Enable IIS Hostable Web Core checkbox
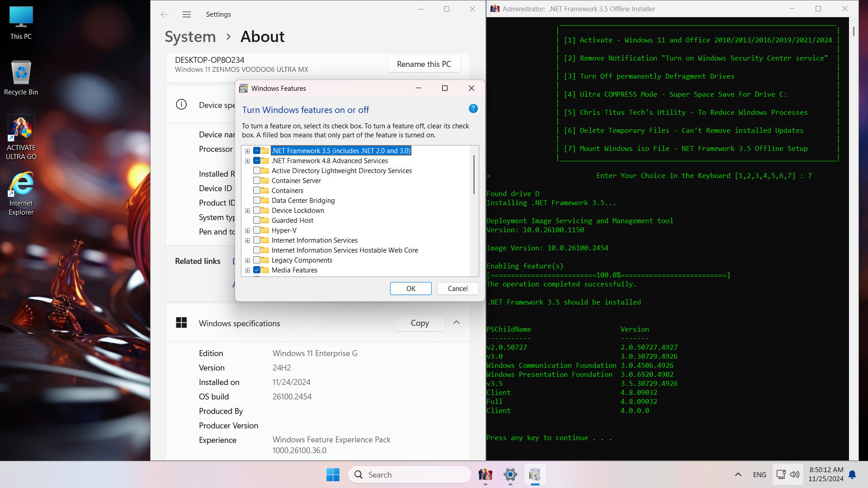 [257, 250]
